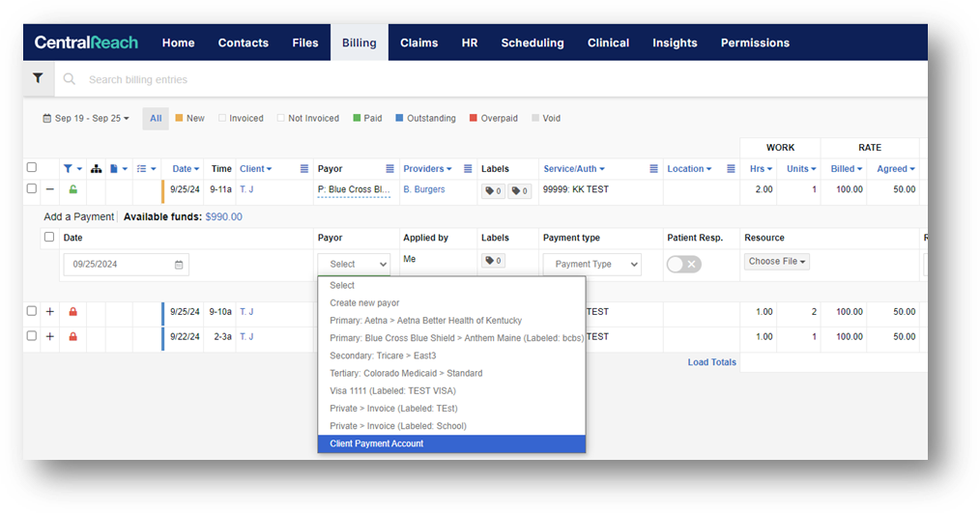Filter by green Paid status swatch
Image resolution: width=980 pixels, height=513 pixels.
(367, 118)
